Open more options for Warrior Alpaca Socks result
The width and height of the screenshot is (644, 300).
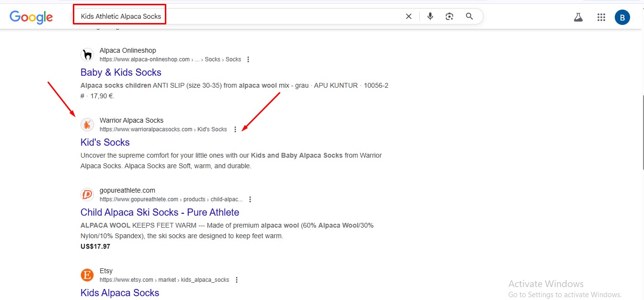pos(235,129)
